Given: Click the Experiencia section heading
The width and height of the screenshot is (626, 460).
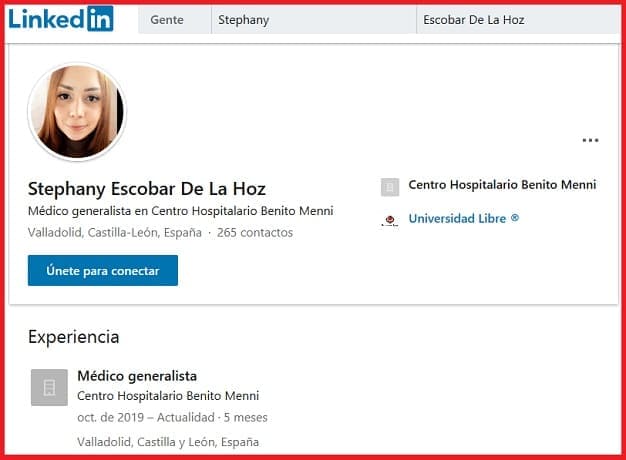Looking at the screenshot, I should [x=73, y=337].
